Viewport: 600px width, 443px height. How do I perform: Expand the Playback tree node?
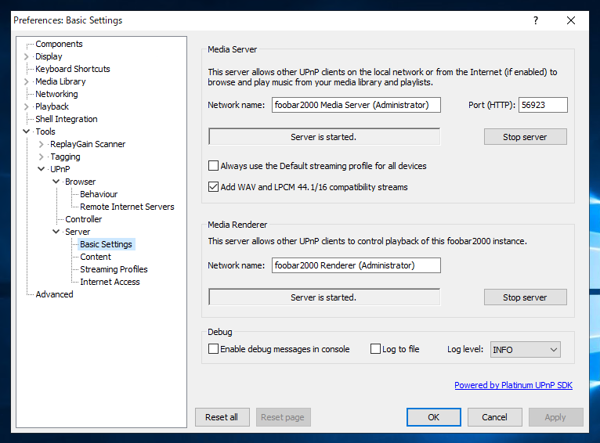[26, 107]
